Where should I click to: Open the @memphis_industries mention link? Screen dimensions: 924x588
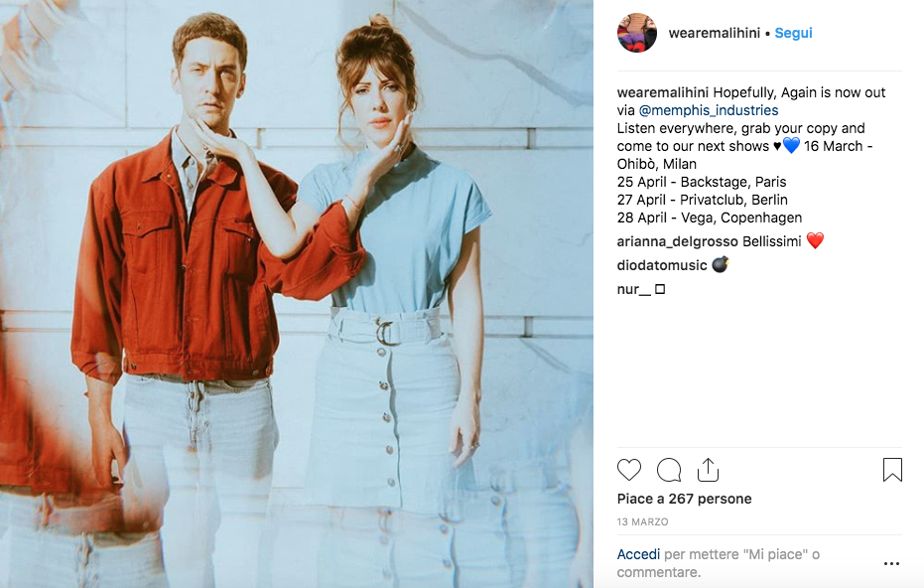[709, 110]
